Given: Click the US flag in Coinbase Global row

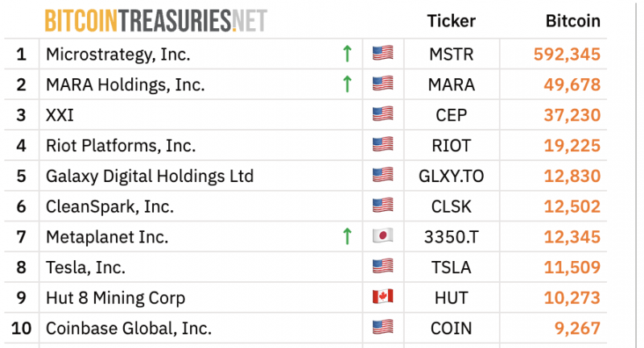Looking at the screenshot, I should (383, 327).
